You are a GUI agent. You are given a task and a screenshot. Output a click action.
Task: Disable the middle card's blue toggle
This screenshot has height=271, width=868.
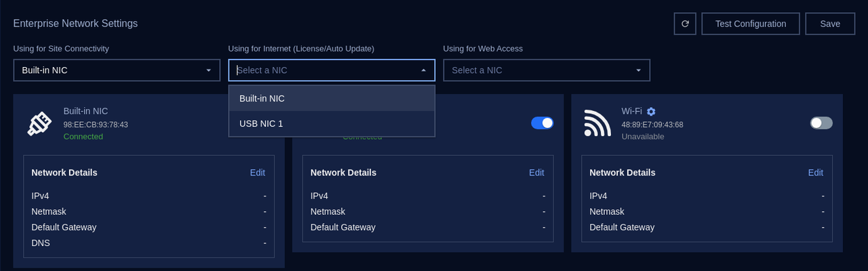(542, 123)
